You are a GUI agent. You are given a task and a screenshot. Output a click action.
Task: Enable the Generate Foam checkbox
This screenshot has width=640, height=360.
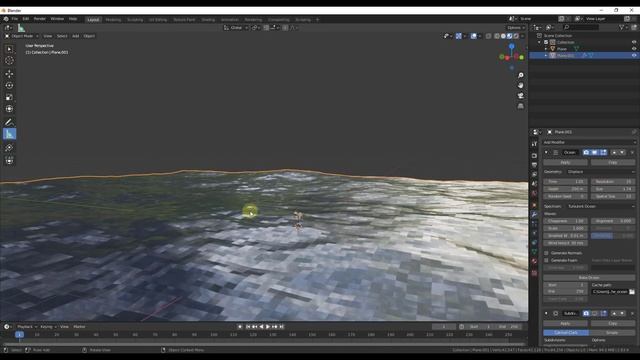point(546,260)
